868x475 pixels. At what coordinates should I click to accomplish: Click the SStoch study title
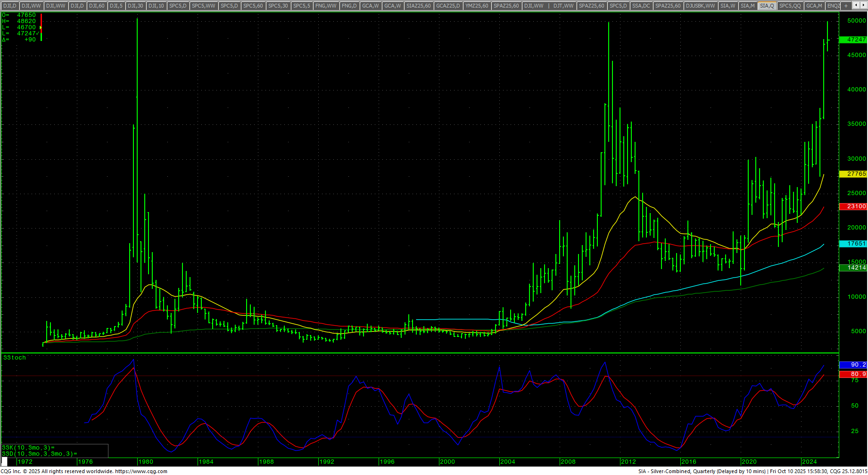pos(15,358)
